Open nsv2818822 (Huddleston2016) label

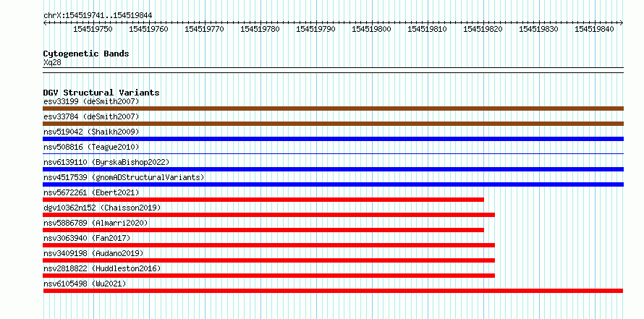click(x=102, y=268)
